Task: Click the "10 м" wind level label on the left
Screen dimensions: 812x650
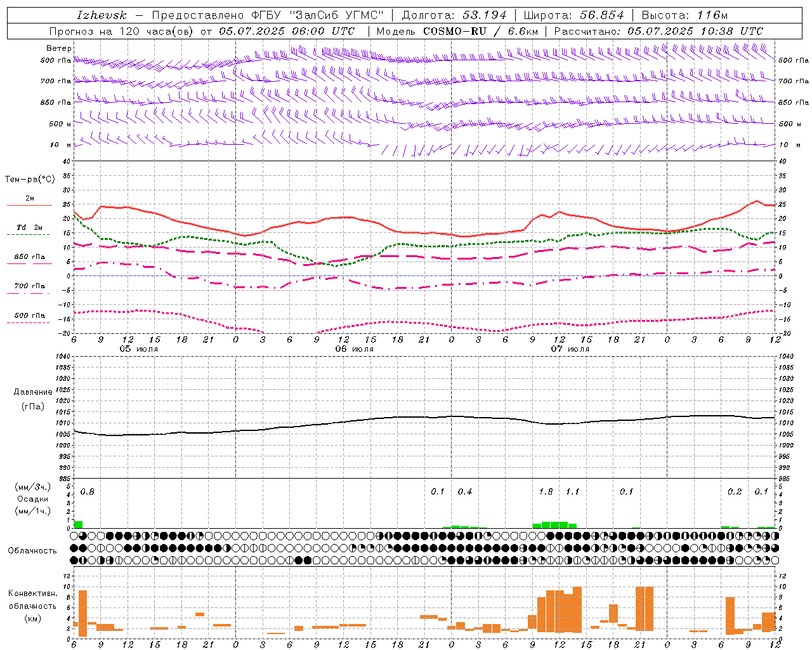Action: click(x=61, y=145)
